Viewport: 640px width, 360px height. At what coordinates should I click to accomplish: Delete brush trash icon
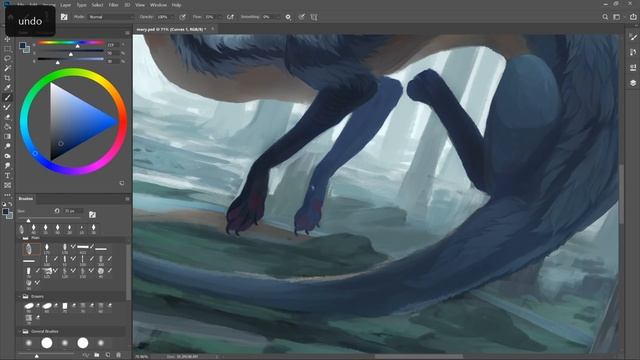tap(119, 355)
